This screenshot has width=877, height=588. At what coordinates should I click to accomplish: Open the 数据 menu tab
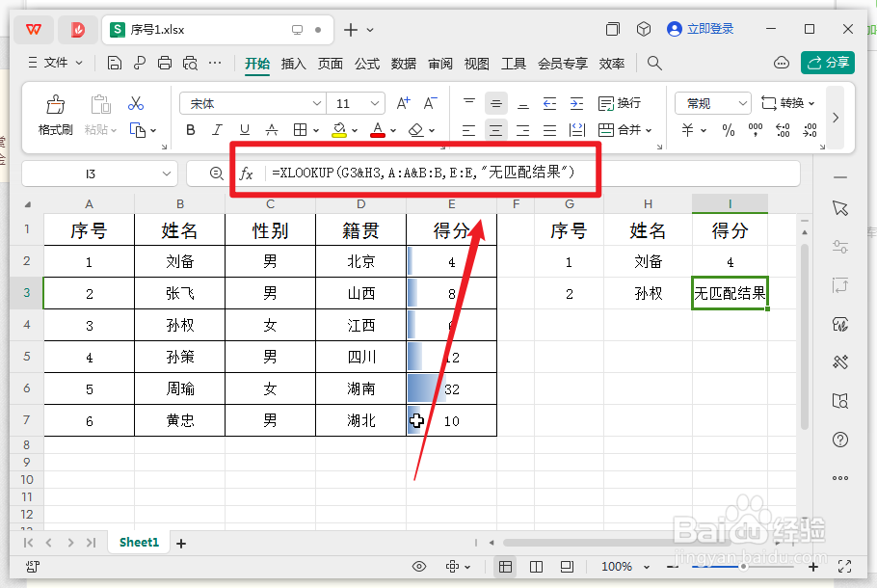tap(404, 64)
